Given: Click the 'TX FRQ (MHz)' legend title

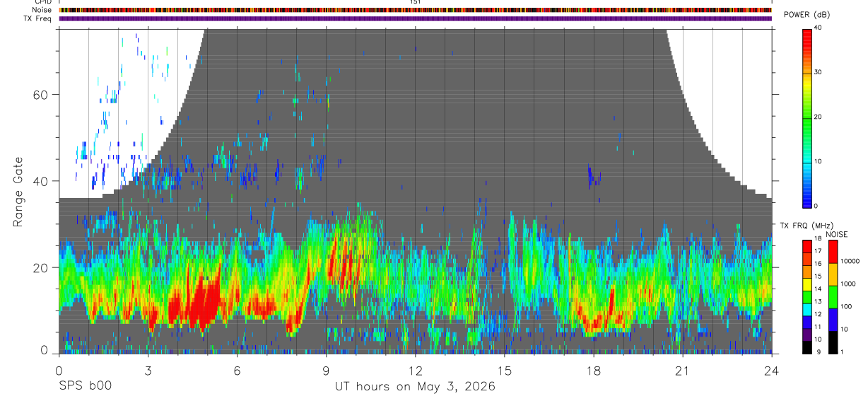Looking at the screenshot, I should point(804,226).
